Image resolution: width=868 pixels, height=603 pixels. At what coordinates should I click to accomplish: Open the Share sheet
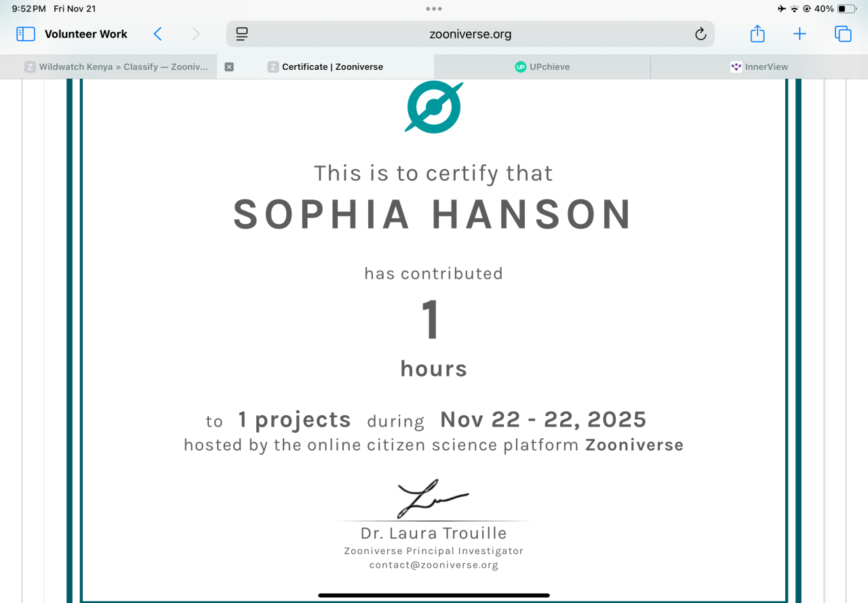pyautogui.click(x=757, y=33)
